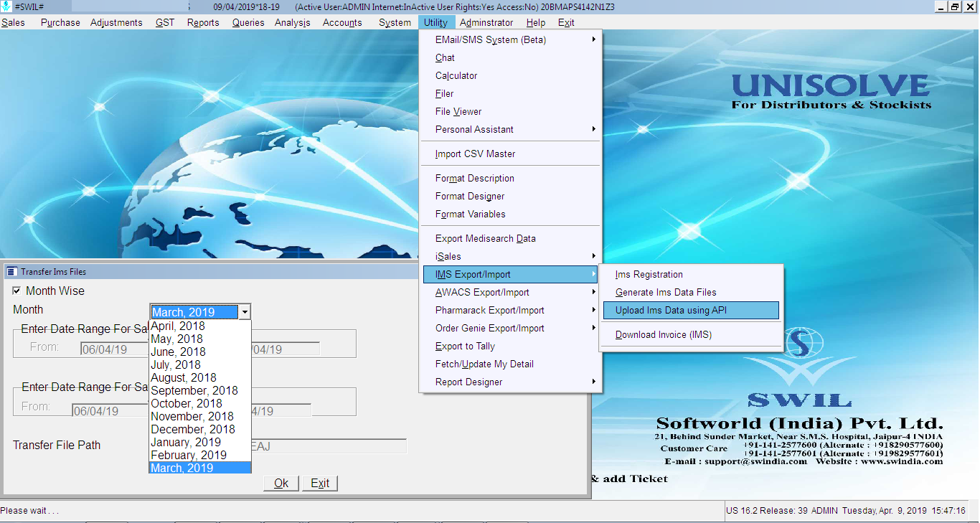Screen dimensions: 980x523
Task: Click Upload Ims Data using API
Action: click(691, 310)
